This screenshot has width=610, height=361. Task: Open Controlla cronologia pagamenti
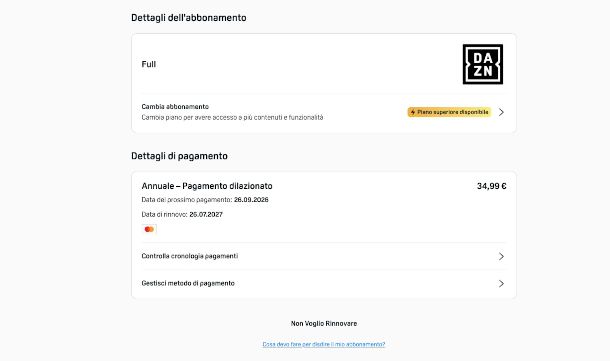[x=324, y=256]
